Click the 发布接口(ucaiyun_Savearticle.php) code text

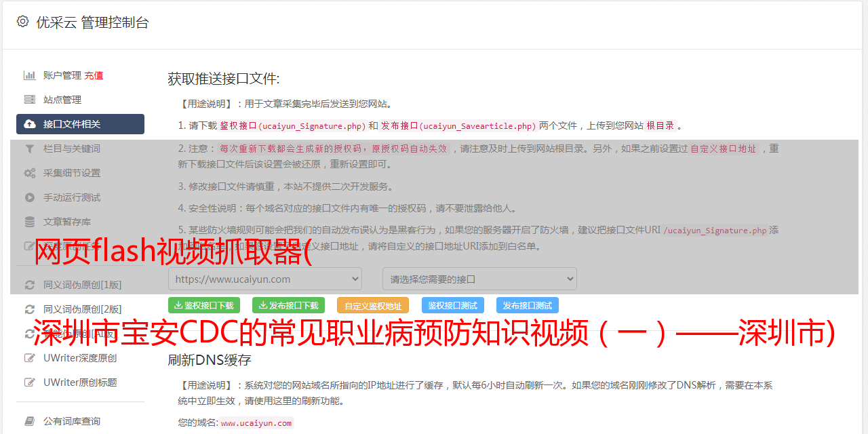click(458, 125)
